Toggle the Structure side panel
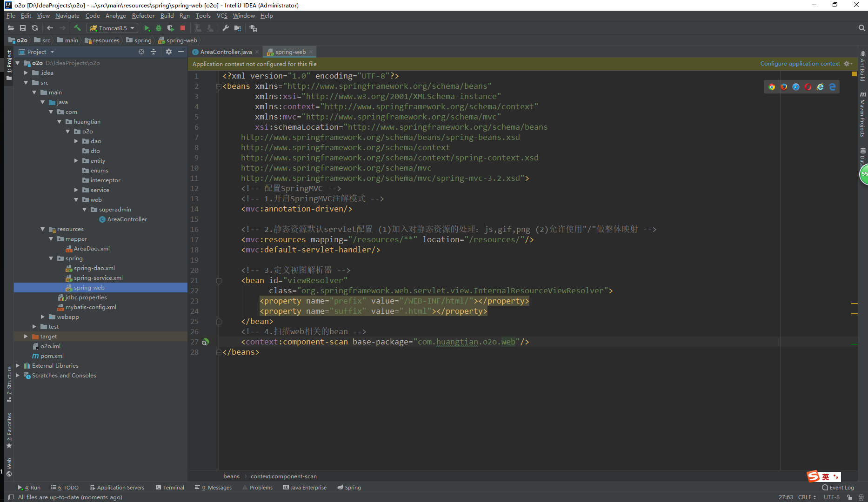The width and height of the screenshot is (868, 502). (x=9, y=384)
